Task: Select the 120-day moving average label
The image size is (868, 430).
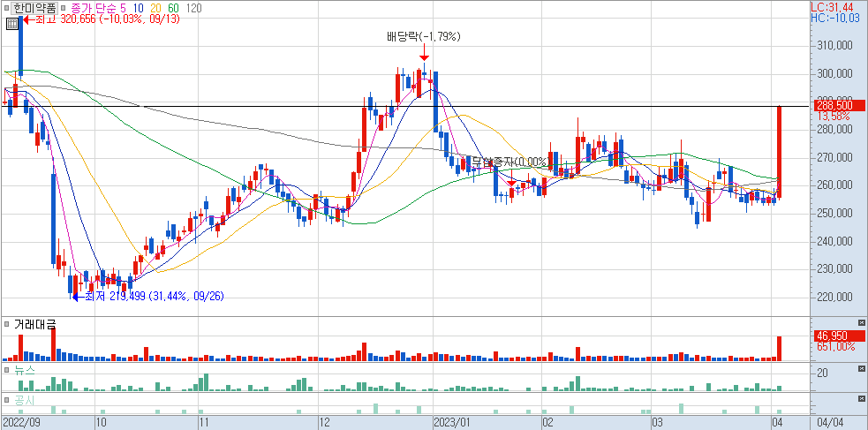Action: (194, 8)
